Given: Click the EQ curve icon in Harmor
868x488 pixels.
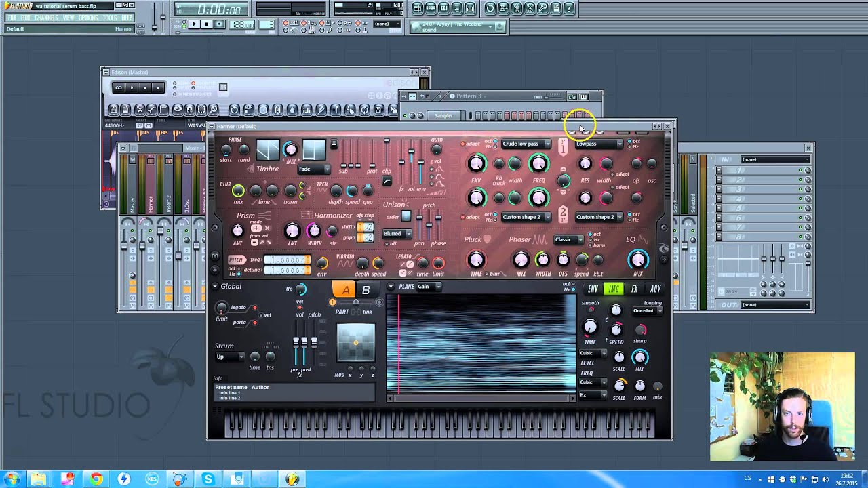Looking at the screenshot, I should click(642, 239).
